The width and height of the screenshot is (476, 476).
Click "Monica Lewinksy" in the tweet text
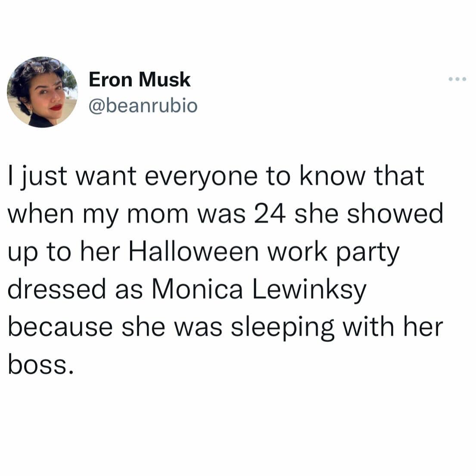[258, 289]
